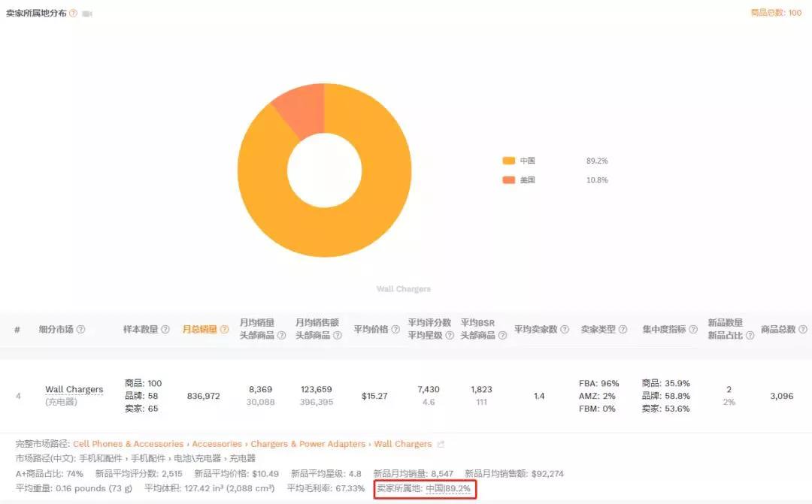Click the help icon on 新品占比 header
The image size is (812, 504).
[750, 333]
